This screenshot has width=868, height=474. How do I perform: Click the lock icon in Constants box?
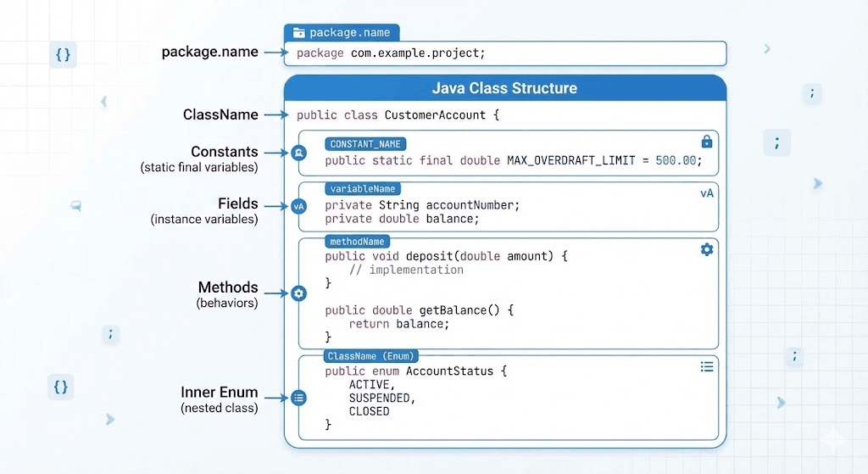click(706, 142)
